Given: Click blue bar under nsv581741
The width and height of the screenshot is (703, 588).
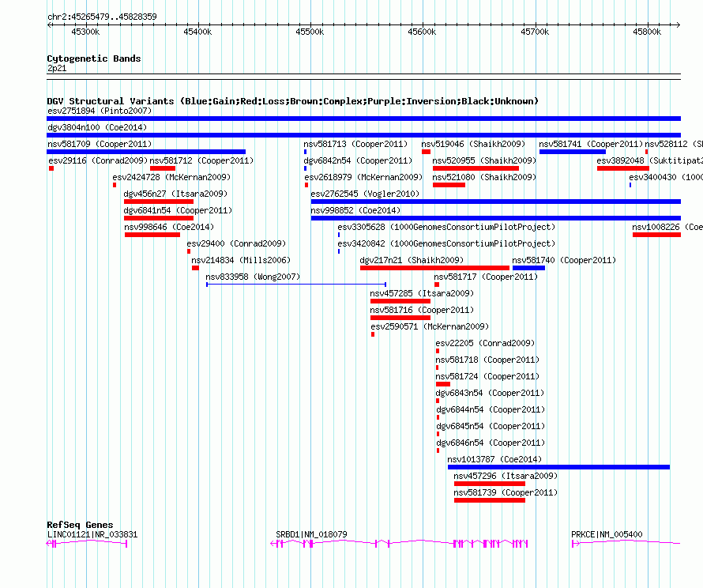Looking at the screenshot, I should point(573,152).
